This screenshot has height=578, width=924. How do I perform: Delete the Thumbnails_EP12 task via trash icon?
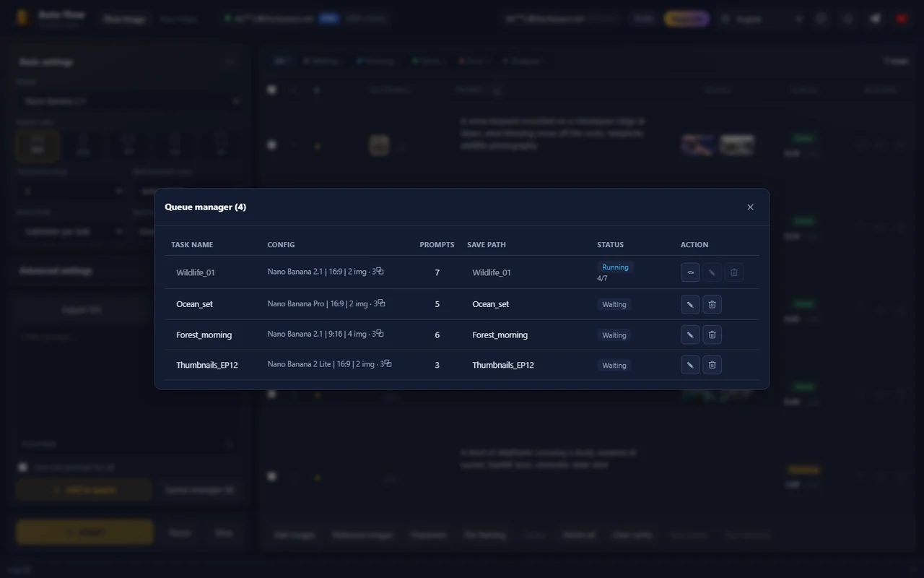pos(712,365)
